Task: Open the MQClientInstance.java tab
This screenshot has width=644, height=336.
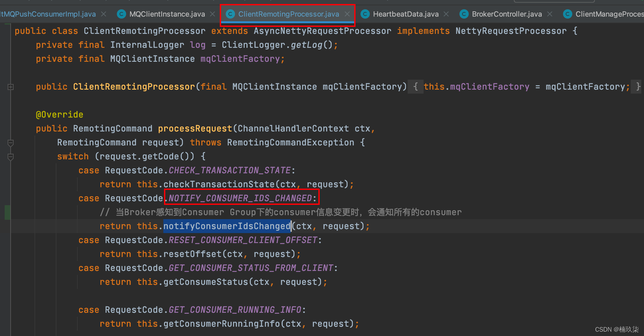Action: click(x=167, y=14)
